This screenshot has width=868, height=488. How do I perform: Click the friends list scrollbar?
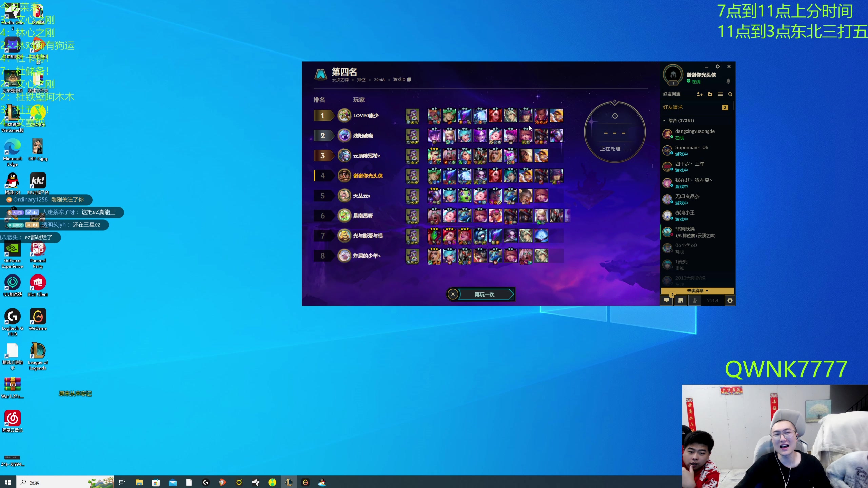pos(733,106)
